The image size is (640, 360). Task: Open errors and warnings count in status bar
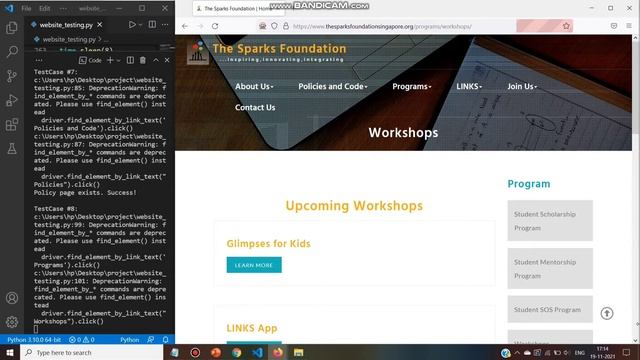click(x=82, y=340)
